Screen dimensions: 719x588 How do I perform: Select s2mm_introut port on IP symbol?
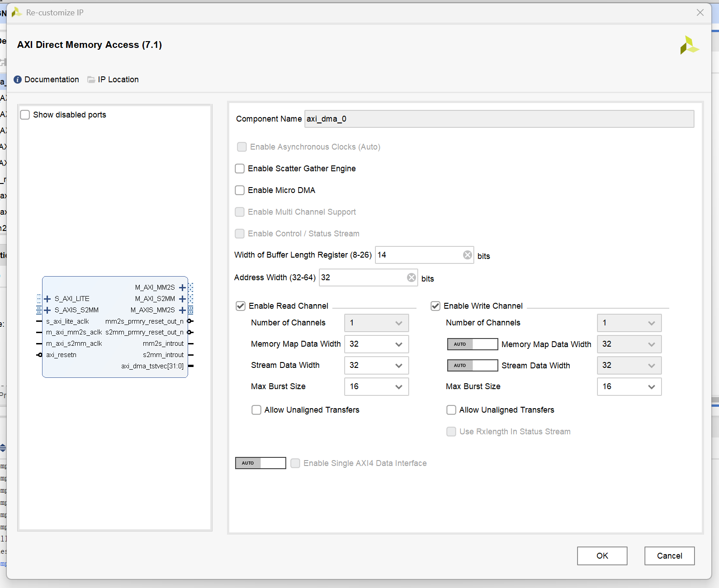tap(163, 355)
